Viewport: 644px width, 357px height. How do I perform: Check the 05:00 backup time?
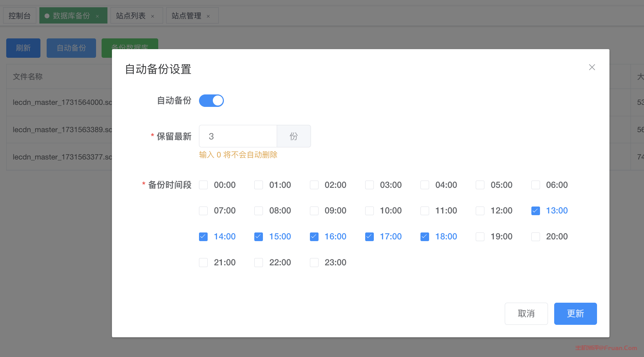[x=480, y=185]
